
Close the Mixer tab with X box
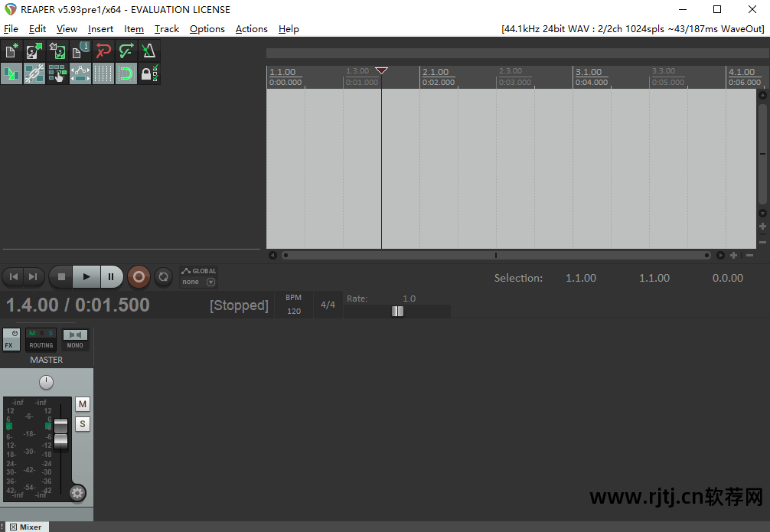[13, 527]
